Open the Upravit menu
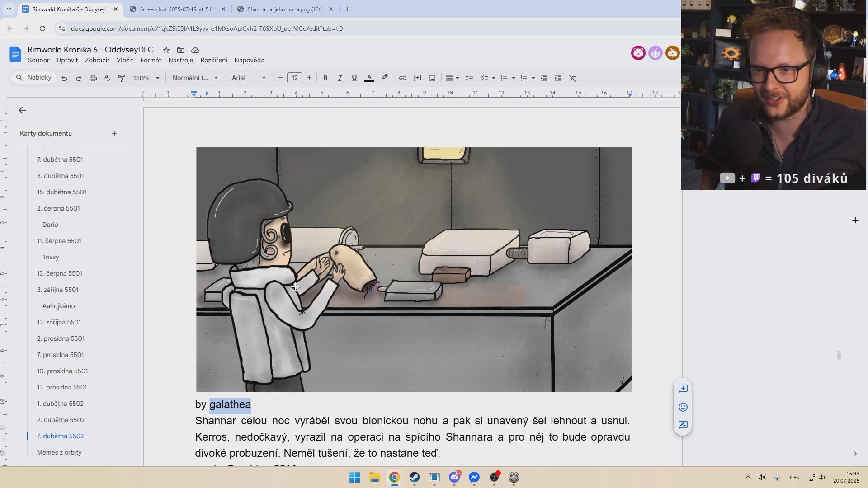The width and height of the screenshot is (868, 488). (x=67, y=60)
